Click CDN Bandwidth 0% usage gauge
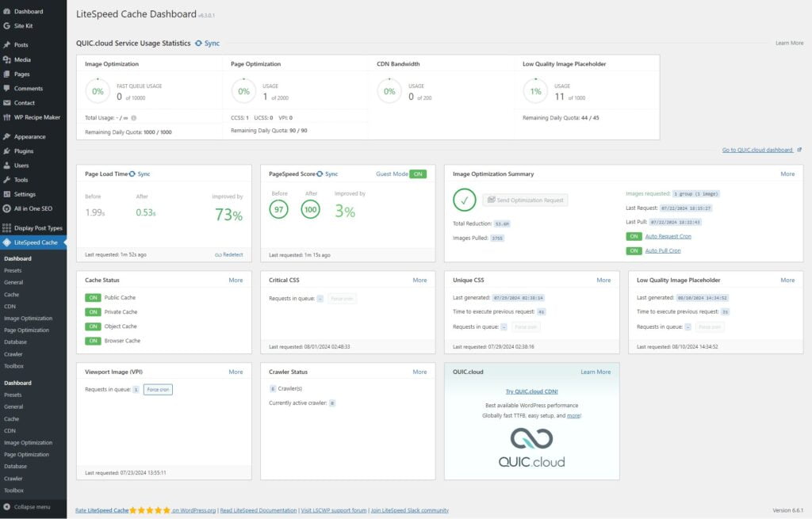This screenshot has height=519, width=812. click(x=389, y=92)
